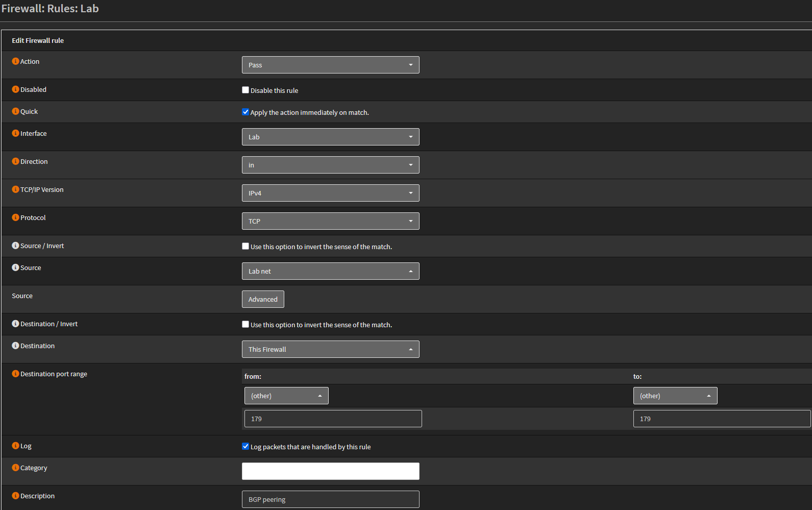Expand the Destination dropdown showing This Firewall
The width and height of the screenshot is (812, 510).
[x=330, y=349]
